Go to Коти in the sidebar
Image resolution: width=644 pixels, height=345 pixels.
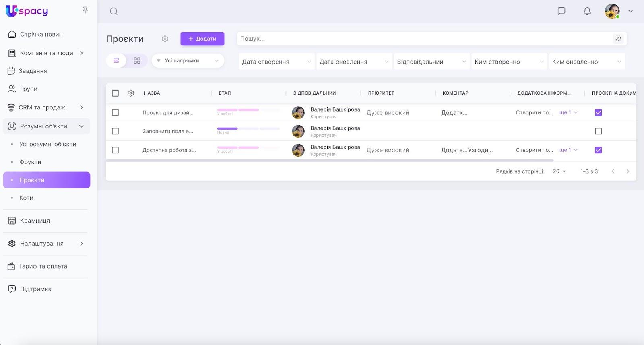pos(26,198)
